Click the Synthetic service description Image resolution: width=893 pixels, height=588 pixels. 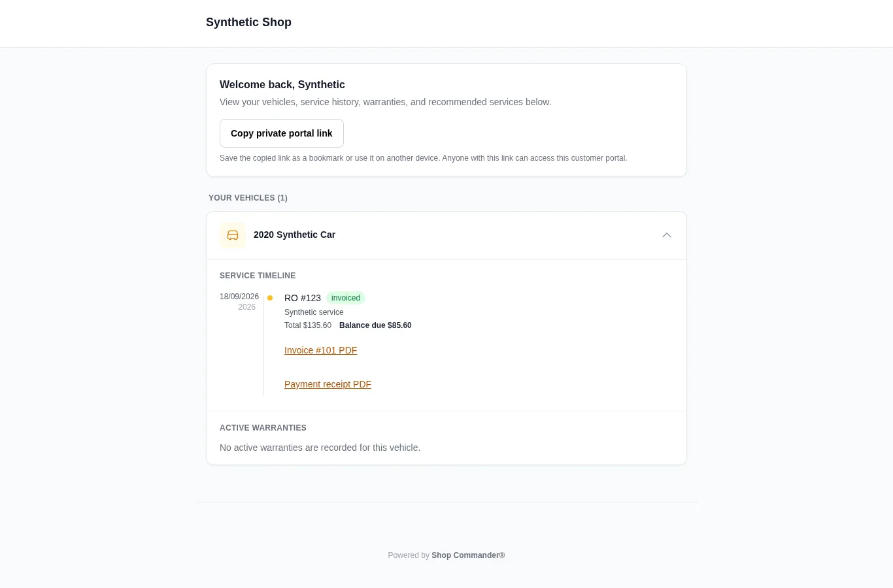pyautogui.click(x=314, y=312)
